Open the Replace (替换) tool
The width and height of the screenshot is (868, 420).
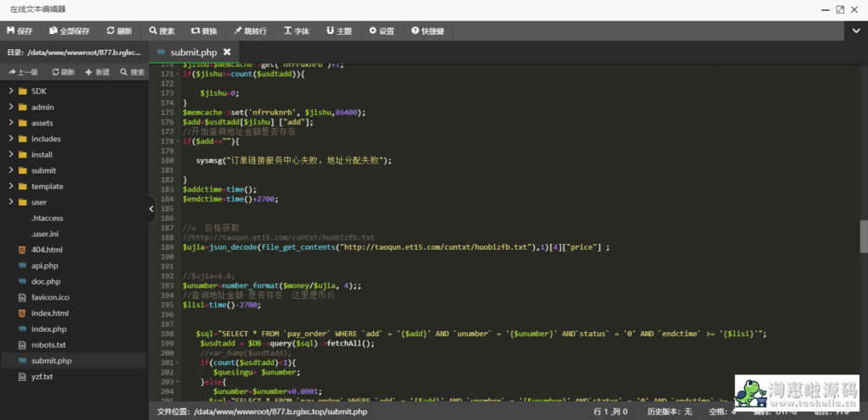tap(203, 31)
